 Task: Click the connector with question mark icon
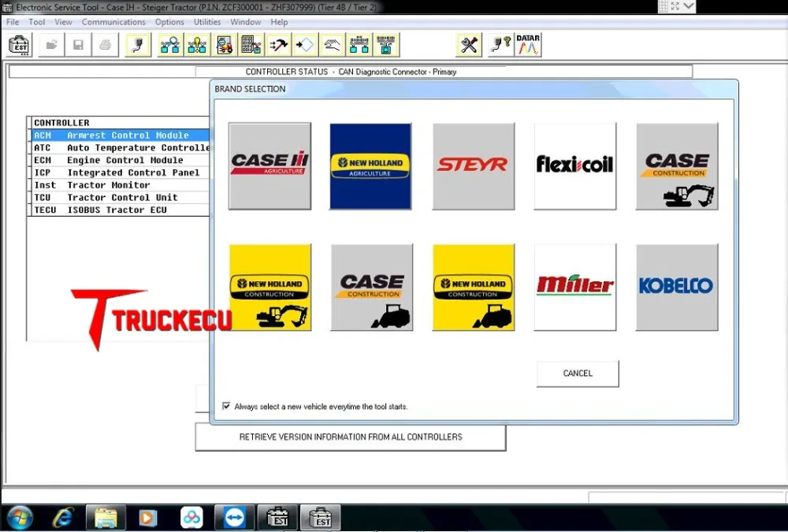pyautogui.click(x=500, y=45)
